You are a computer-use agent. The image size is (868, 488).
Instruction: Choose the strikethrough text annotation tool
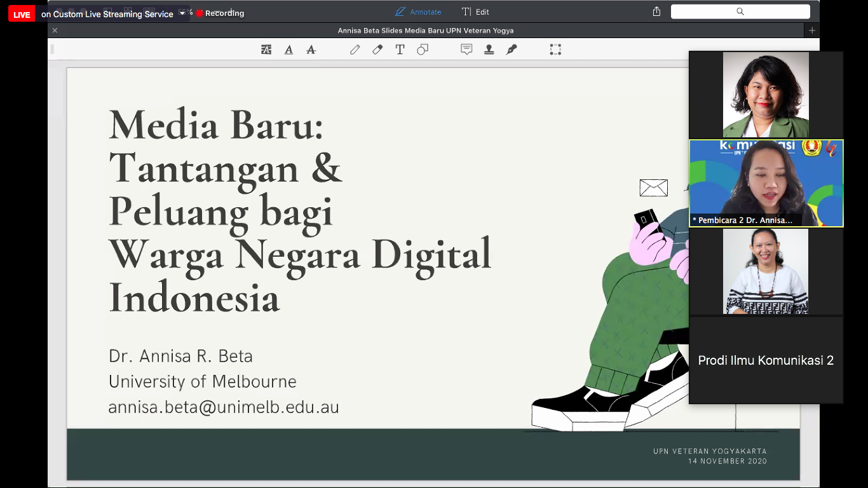point(311,50)
